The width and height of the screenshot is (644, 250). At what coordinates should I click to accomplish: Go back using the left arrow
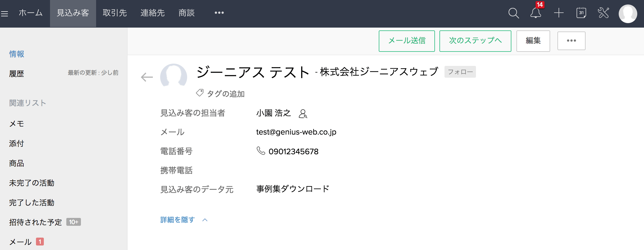click(x=147, y=77)
